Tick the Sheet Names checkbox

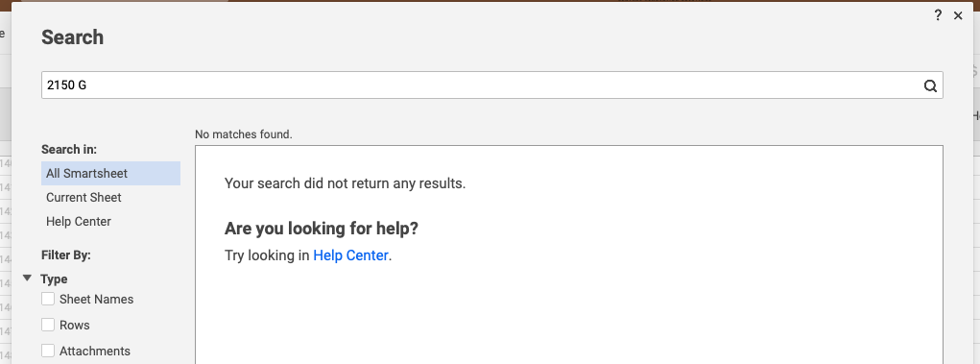pyautogui.click(x=48, y=299)
